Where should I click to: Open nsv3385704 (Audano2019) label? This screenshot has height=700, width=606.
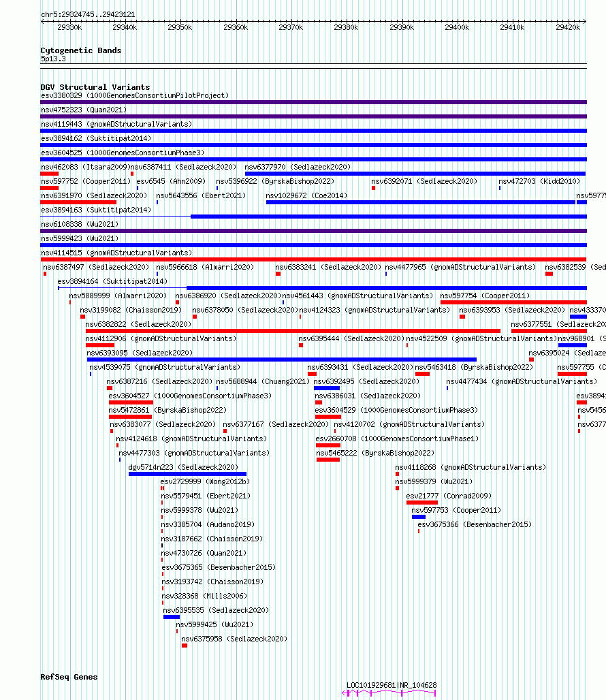(208, 524)
